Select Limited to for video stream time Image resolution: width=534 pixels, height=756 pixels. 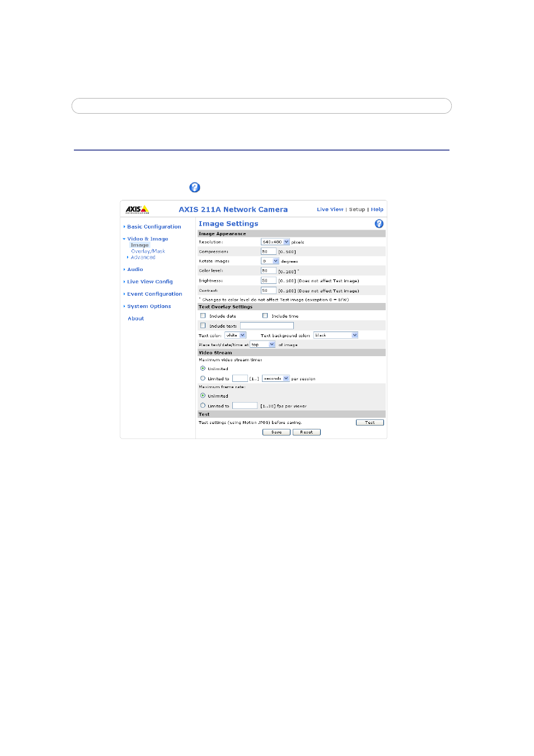203,379
